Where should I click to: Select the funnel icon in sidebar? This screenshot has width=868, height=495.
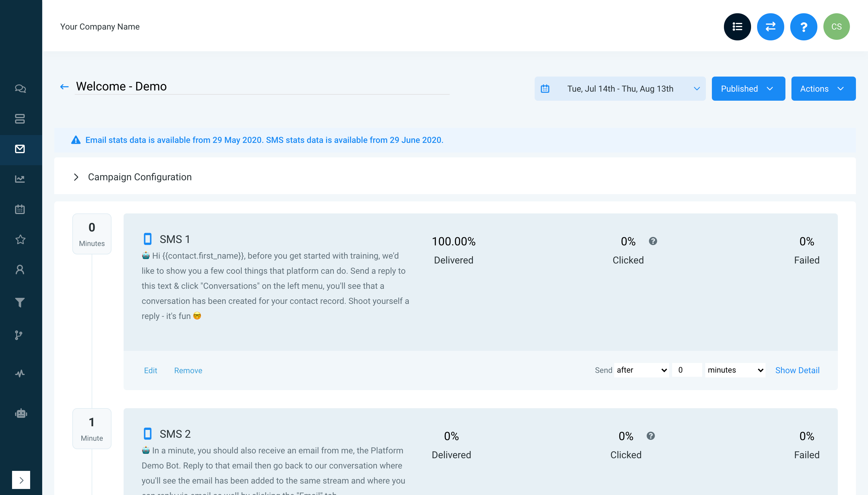(x=20, y=302)
